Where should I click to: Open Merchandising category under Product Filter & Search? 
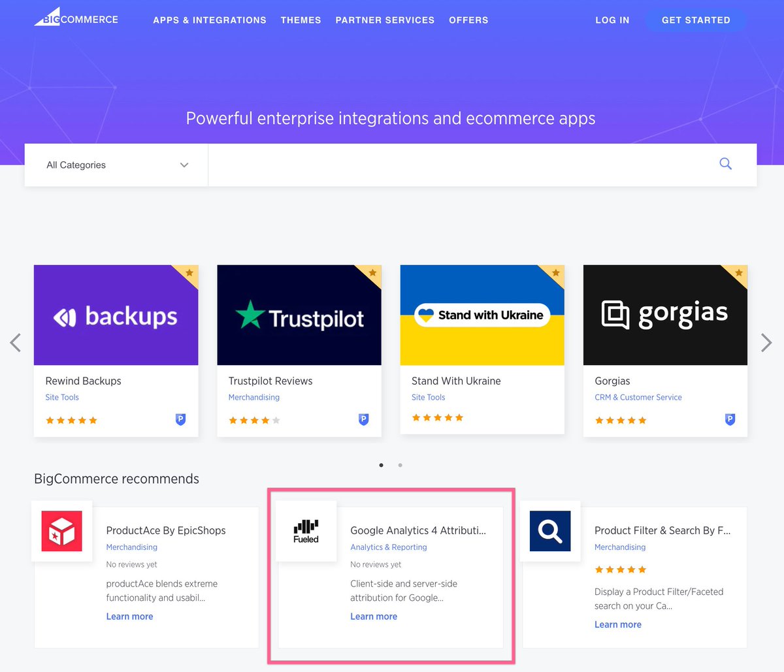coord(620,547)
